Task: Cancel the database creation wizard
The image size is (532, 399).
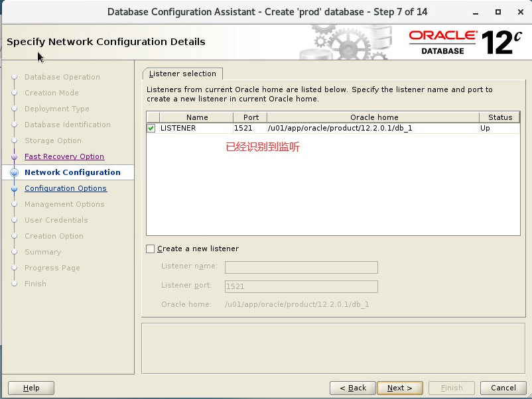Action: pyautogui.click(x=503, y=388)
